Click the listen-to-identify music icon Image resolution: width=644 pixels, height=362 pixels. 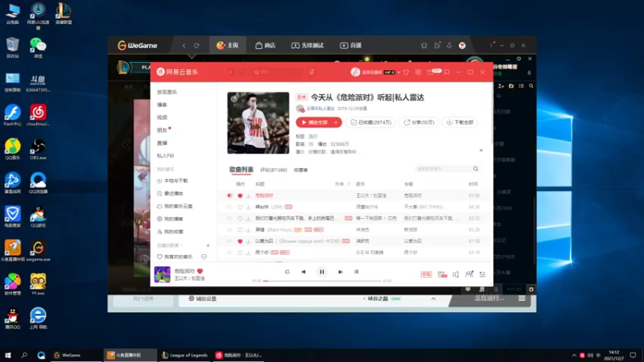tap(312, 72)
